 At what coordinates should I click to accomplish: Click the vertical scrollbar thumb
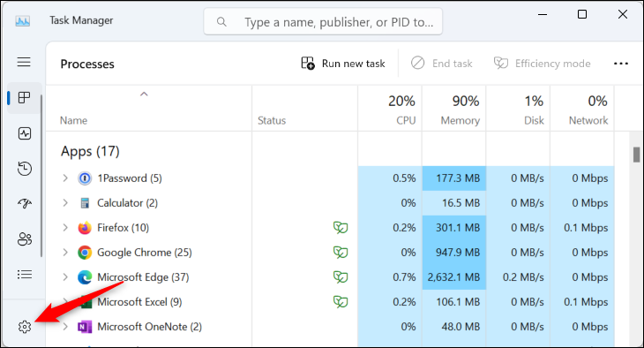point(636,155)
